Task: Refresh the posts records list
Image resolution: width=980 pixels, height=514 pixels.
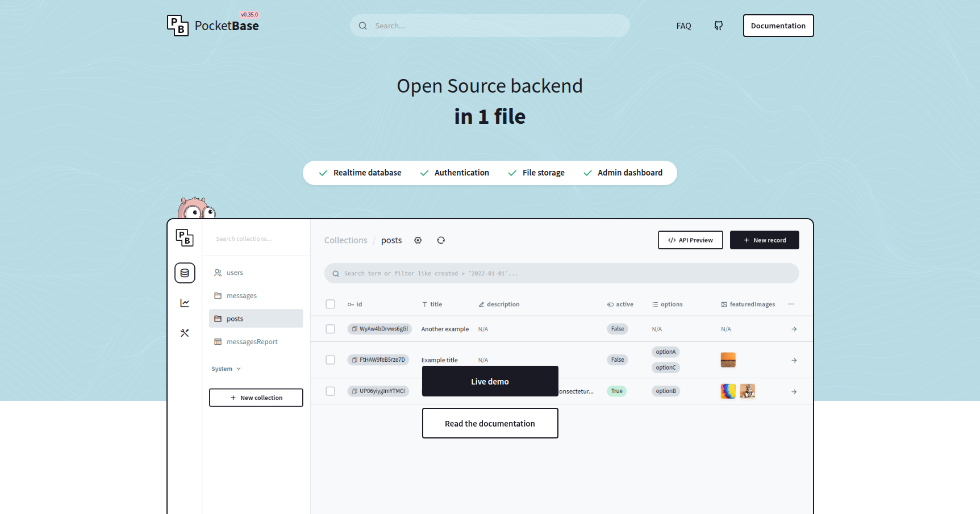Action: coord(441,240)
